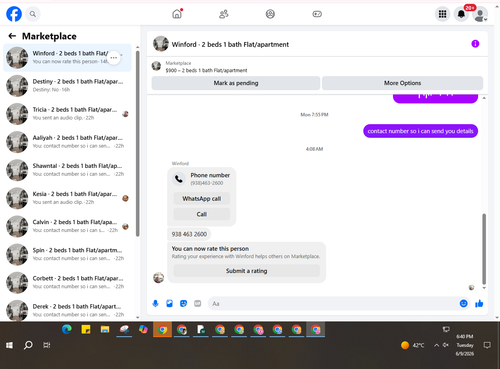
Task: Open the Calvin conversation
Action: point(67,226)
